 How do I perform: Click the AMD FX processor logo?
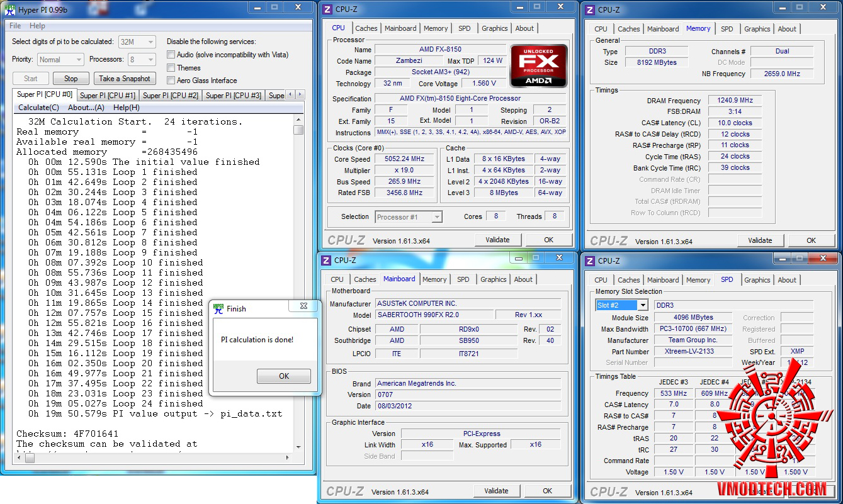538,65
